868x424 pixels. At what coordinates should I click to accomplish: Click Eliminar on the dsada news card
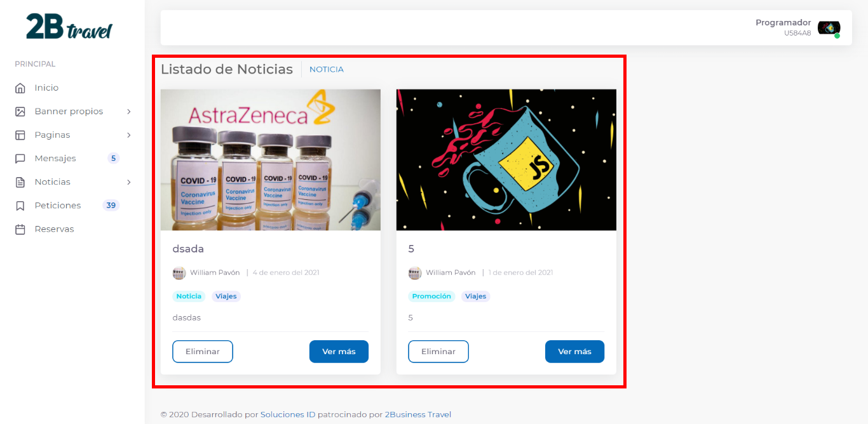[x=203, y=352]
